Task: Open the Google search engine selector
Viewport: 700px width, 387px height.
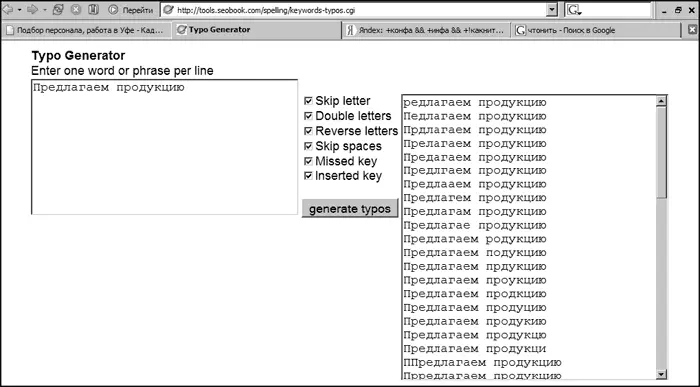Action: [x=574, y=10]
